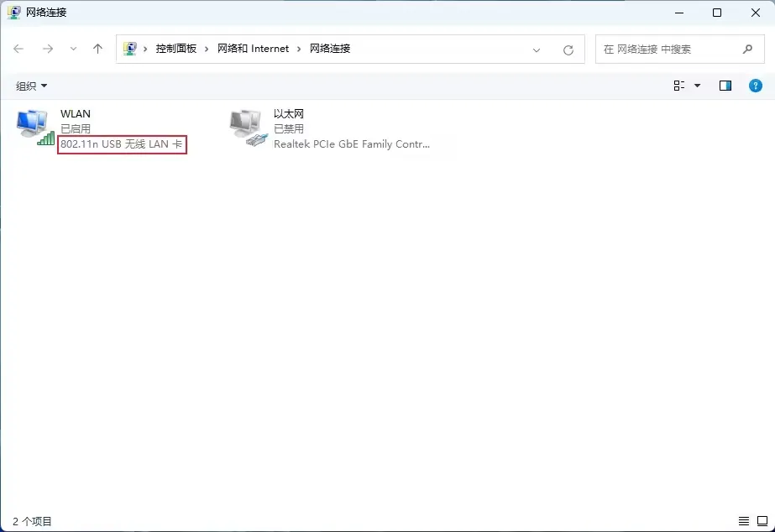Open the address bar history dropdown

[x=537, y=49]
